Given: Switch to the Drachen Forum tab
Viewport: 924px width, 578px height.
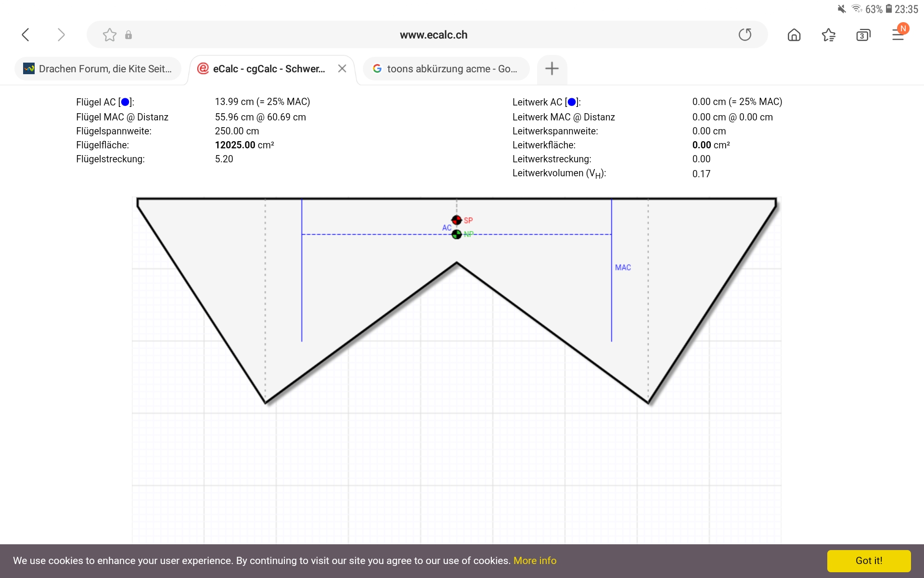Looking at the screenshot, I should coord(98,69).
